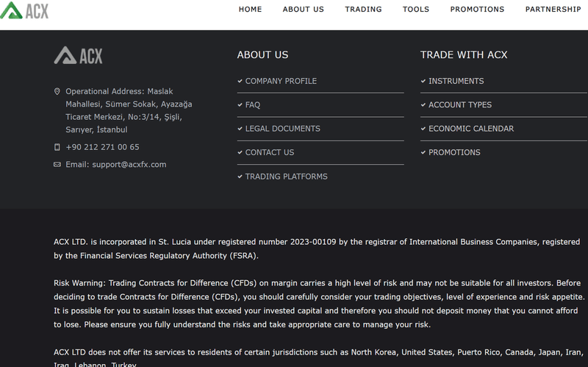Screen dimensions: 588x367
Task: Open the TOOLS navigation menu
Action: (416, 10)
